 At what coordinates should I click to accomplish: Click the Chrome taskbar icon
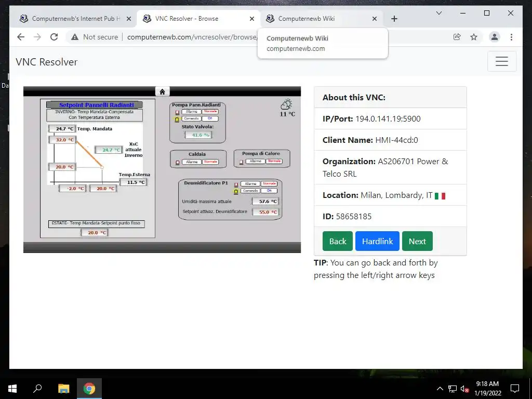pyautogui.click(x=89, y=389)
